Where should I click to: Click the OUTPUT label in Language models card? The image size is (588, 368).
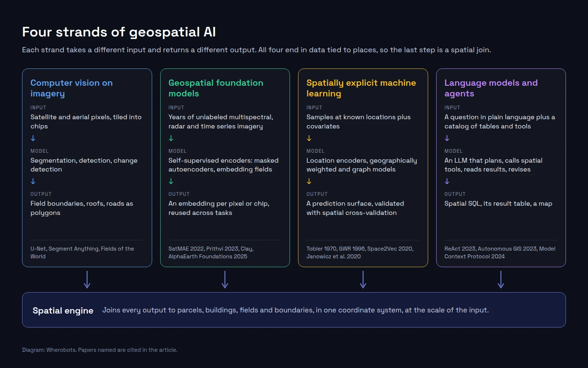[455, 194]
